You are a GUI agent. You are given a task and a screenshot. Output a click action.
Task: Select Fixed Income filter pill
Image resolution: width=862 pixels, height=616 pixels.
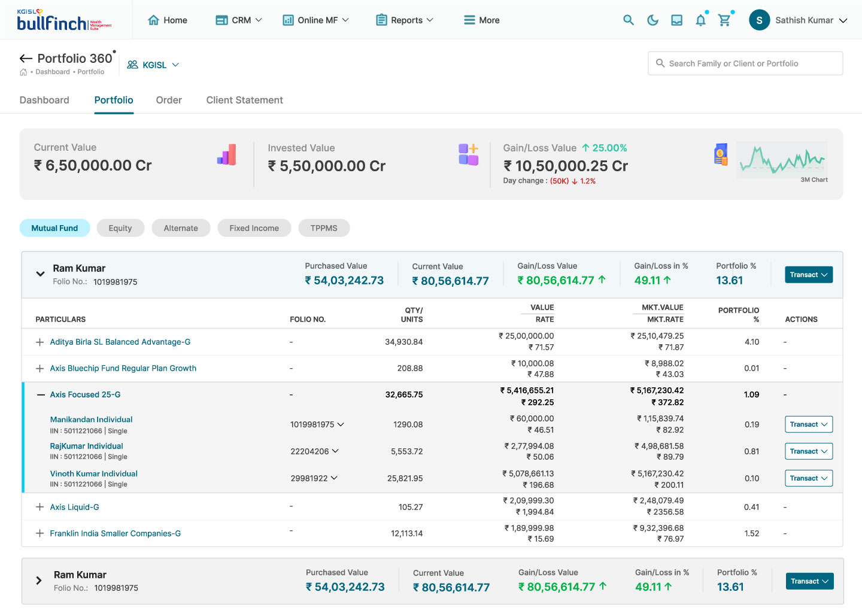[254, 228]
